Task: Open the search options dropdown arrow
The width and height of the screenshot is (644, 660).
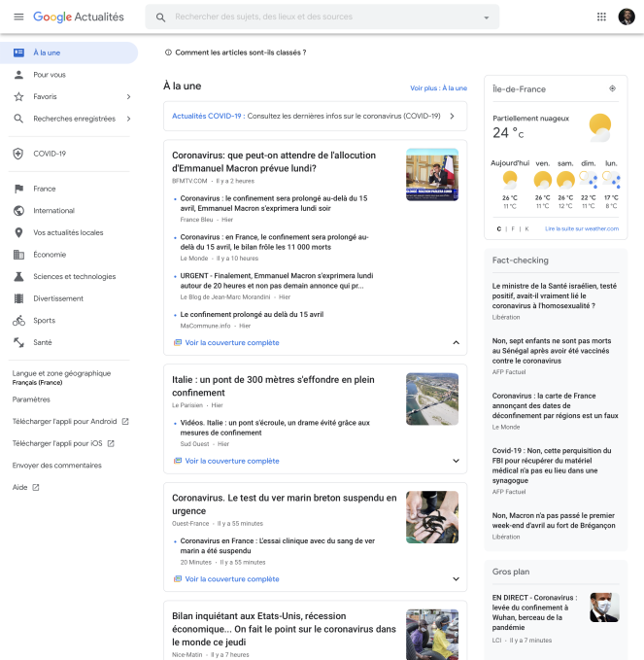Action: pos(487,17)
